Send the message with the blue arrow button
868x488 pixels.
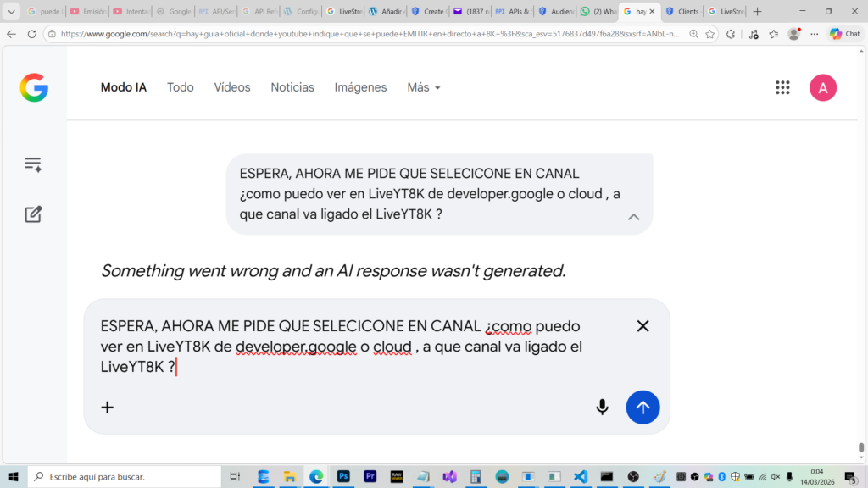tap(643, 408)
